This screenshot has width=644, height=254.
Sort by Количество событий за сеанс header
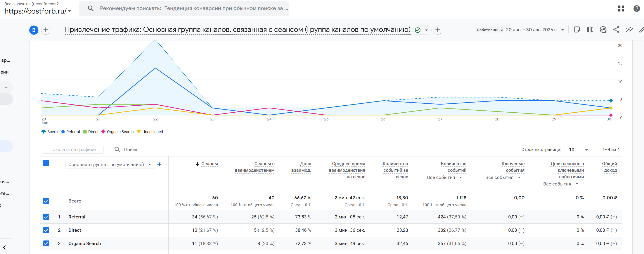tap(395, 170)
